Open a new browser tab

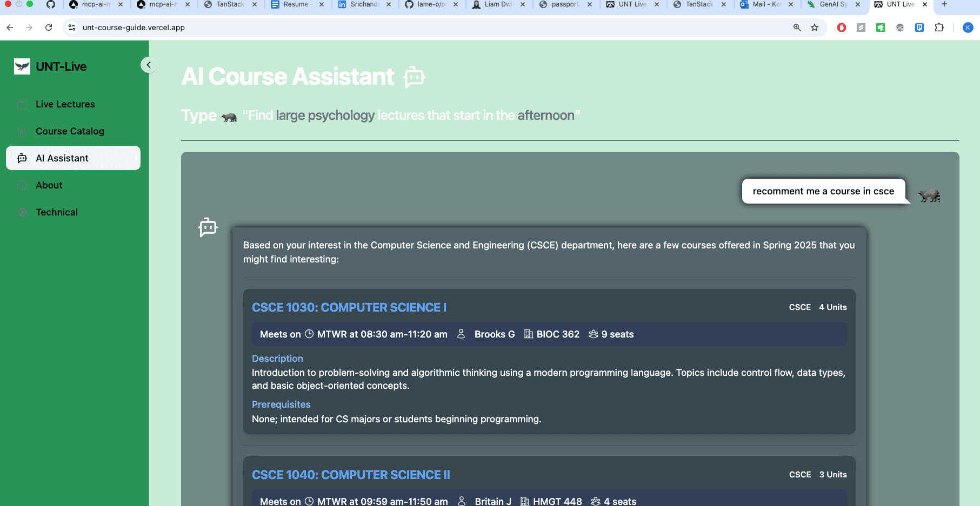[944, 4]
